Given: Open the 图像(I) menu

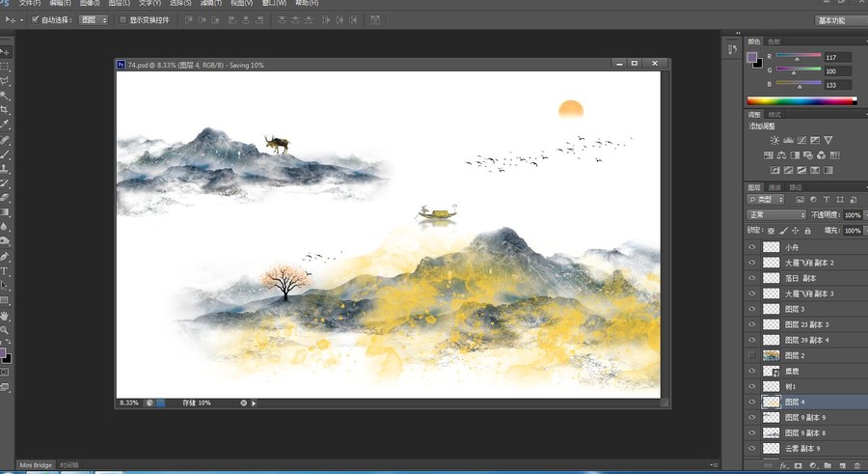Looking at the screenshot, I should [x=90, y=3].
